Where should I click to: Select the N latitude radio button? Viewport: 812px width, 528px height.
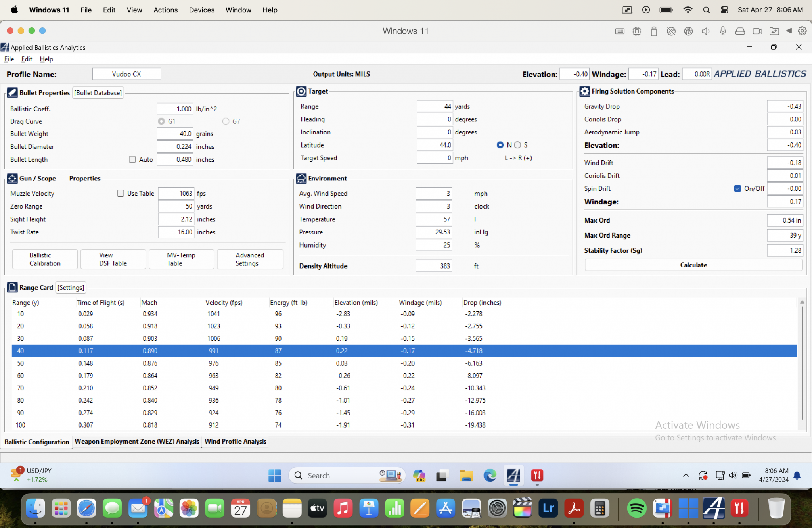[x=500, y=145]
